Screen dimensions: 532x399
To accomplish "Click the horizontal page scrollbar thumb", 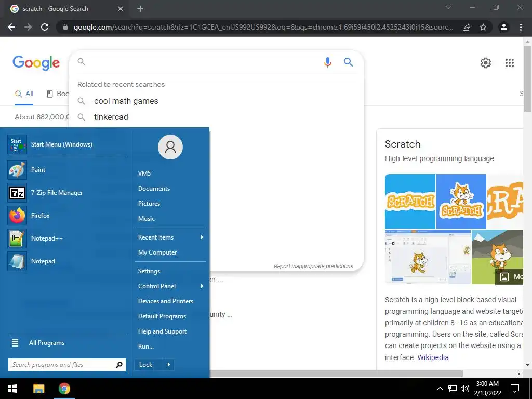I will (336, 374).
